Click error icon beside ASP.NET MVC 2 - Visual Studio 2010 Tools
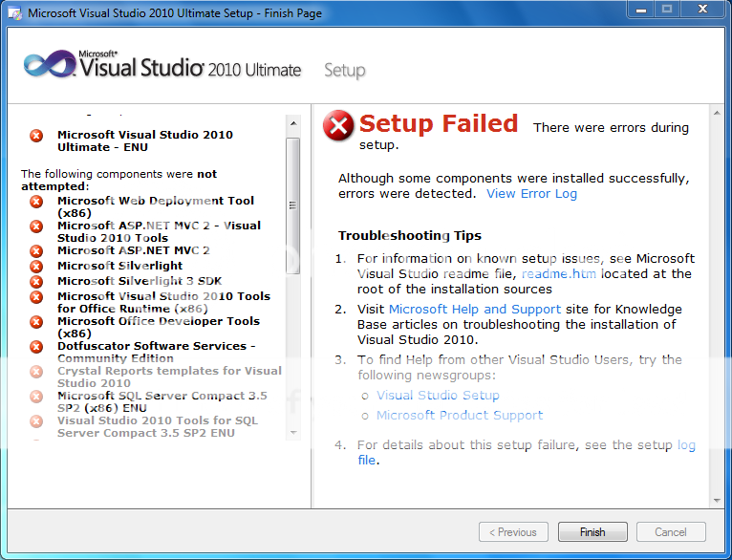 36,226
